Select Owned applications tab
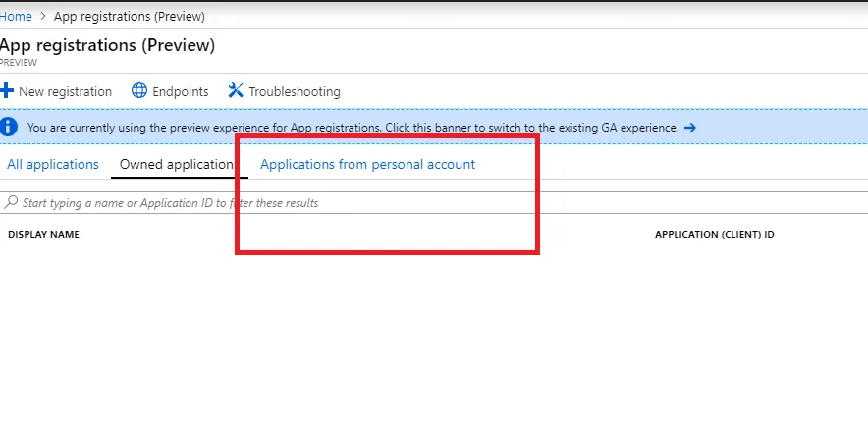This screenshot has height=424, width=868. [x=180, y=164]
